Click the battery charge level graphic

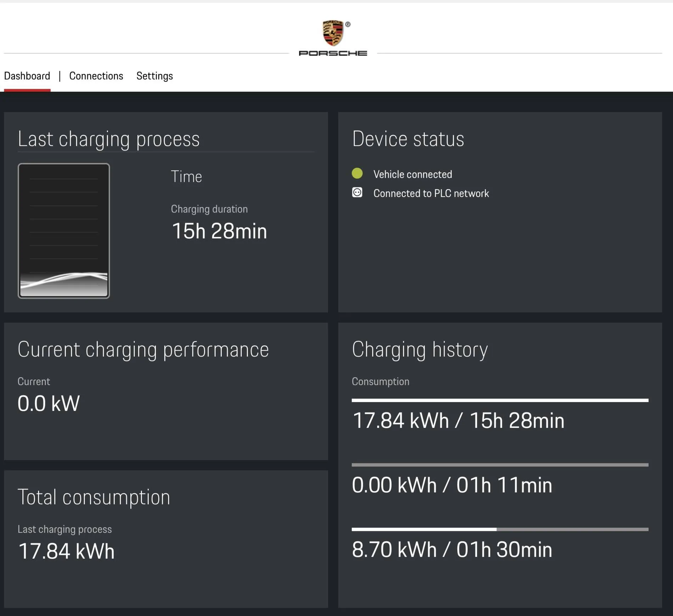[x=64, y=231]
